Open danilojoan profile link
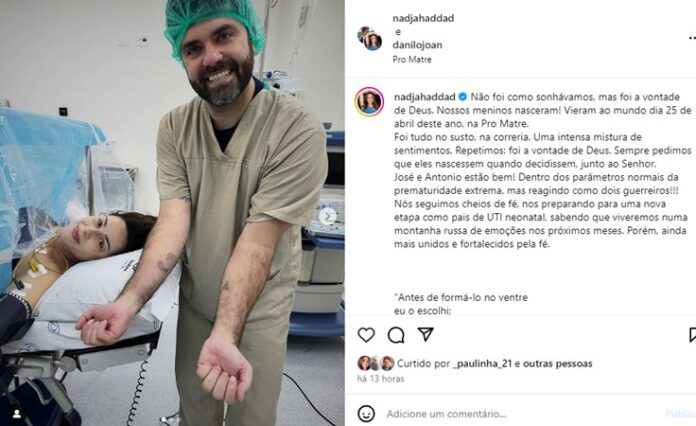 click(417, 45)
